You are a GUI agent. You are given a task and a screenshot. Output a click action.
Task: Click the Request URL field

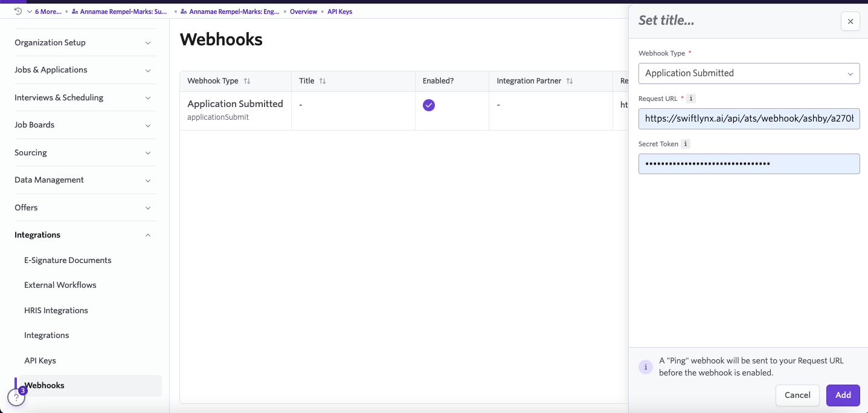[x=749, y=119]
